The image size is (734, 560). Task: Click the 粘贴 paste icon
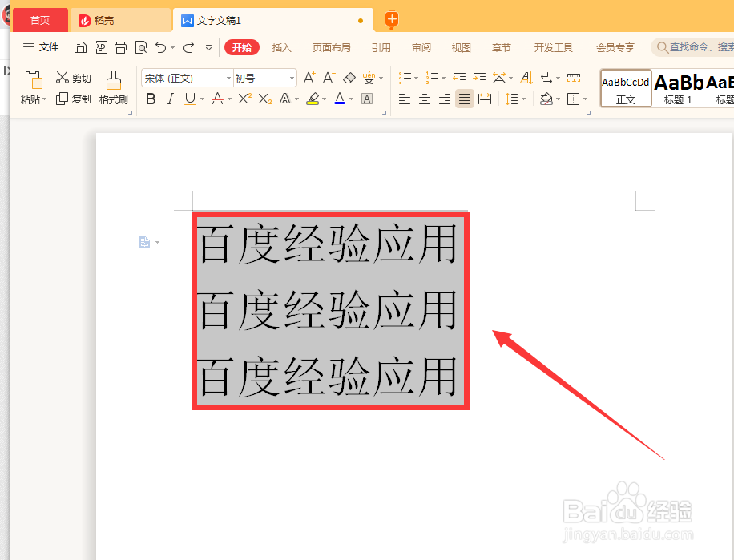point(34,79)
